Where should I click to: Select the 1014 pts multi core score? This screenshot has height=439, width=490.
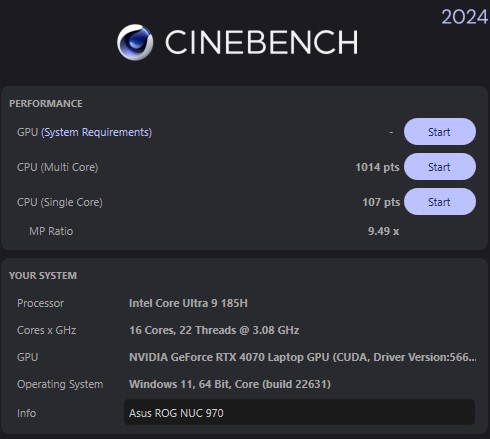(x=377, y=167)
